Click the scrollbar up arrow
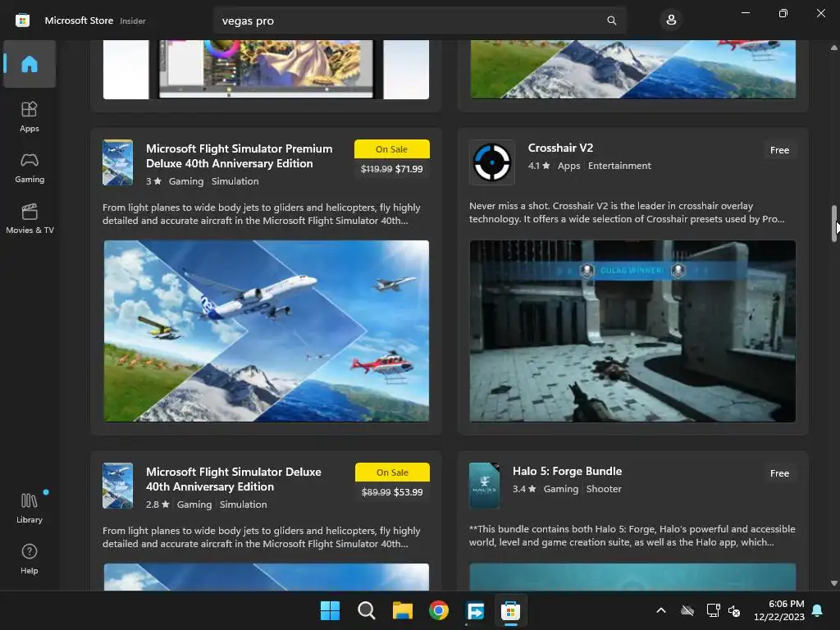 (x=834, y=48)
